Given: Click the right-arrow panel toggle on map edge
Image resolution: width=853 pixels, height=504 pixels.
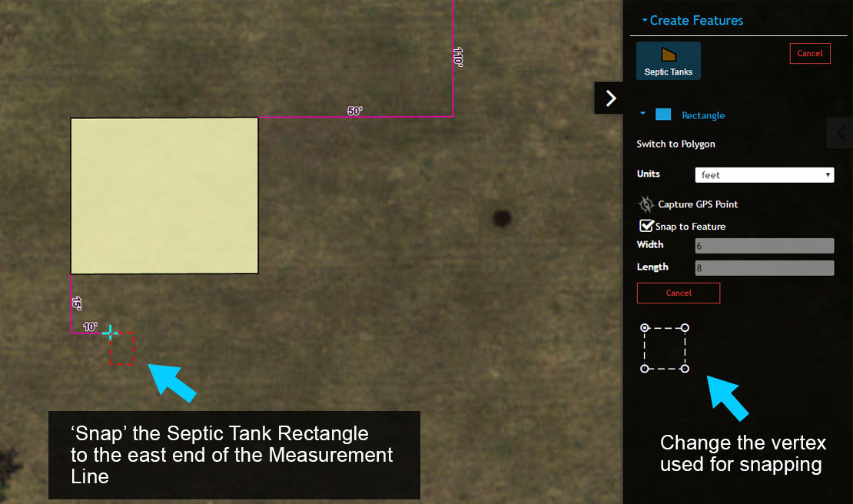Looking at the screenshot, I should 610,98.
